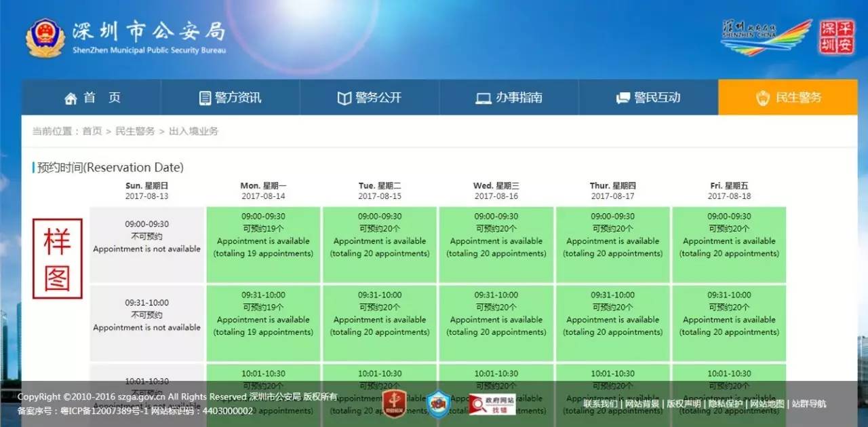Click the 政府网站找错 footer icon
The height and width of the screenshot is (427, 868).
pos(492,404)
